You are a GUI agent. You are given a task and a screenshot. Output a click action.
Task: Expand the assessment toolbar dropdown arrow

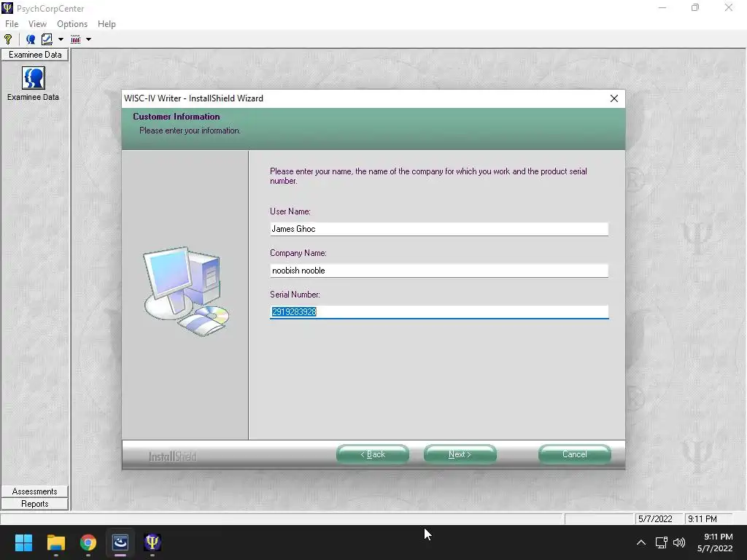(x=61, y=39)
